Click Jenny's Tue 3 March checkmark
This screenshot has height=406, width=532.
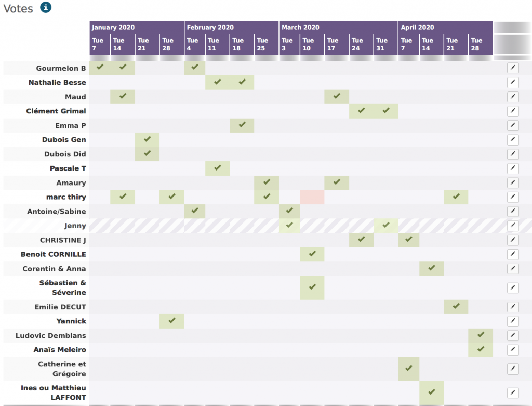point(289,225)
